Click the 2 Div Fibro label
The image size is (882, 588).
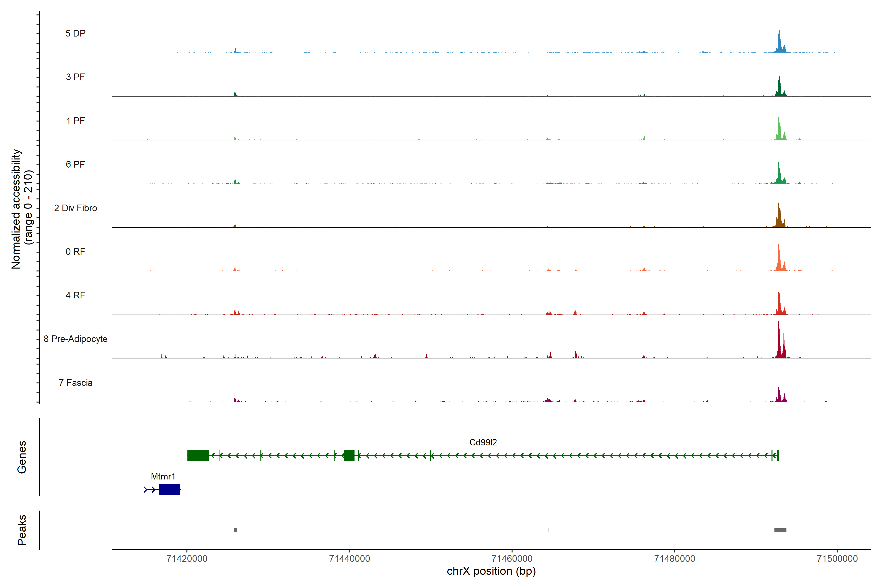(x=75, y=208)
